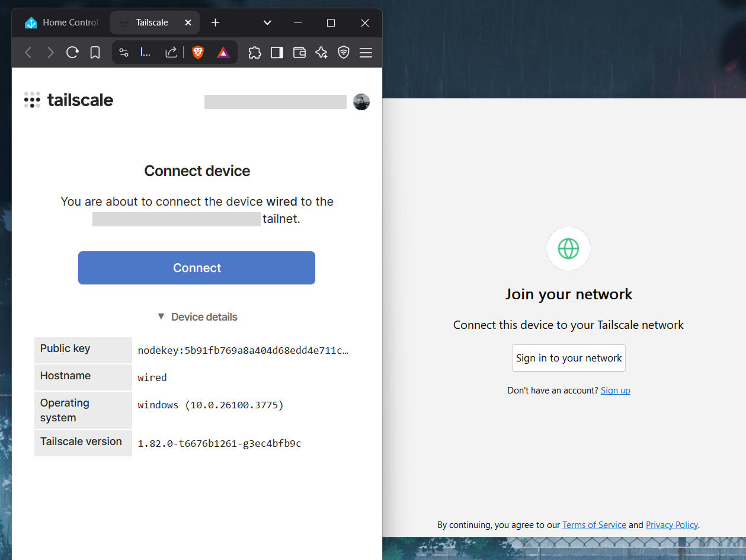746x560 pixels.
Task: Switch to the Home Control tab
Action: click(x=61, y=23)
